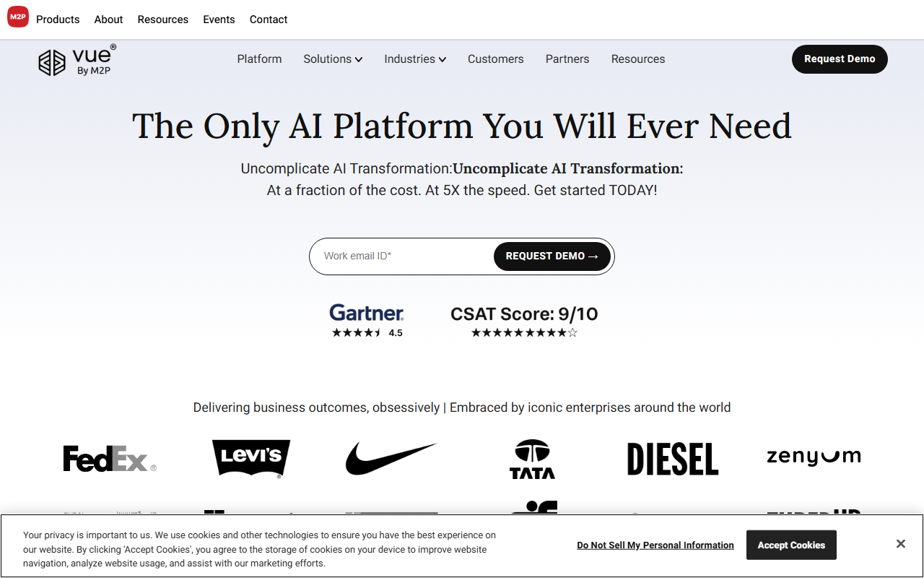Click the TATA customer logo
Screen dimensions: 924x578
coord(533,459)
